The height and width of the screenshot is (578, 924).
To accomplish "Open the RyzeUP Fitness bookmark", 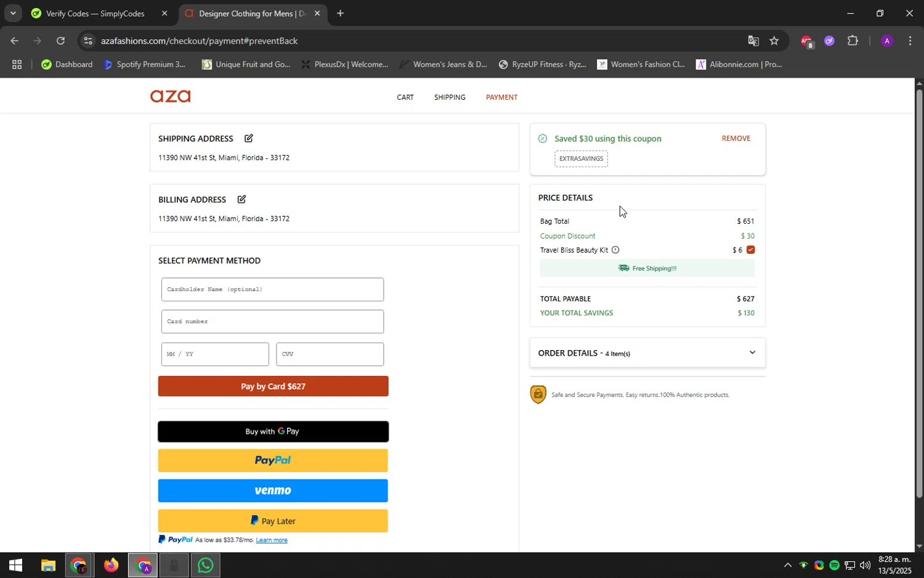I will tap(542, 64).
